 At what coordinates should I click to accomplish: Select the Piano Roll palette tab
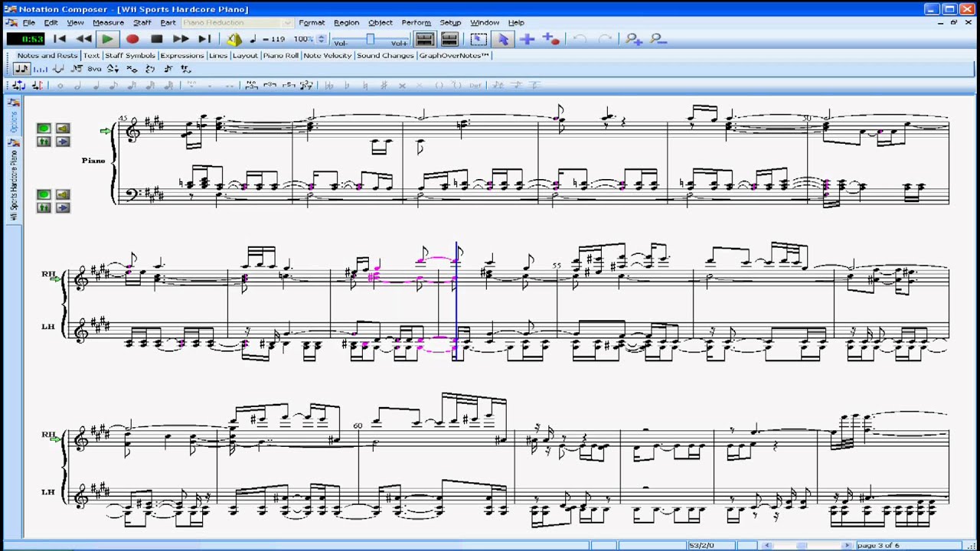(x=281, y=55)
